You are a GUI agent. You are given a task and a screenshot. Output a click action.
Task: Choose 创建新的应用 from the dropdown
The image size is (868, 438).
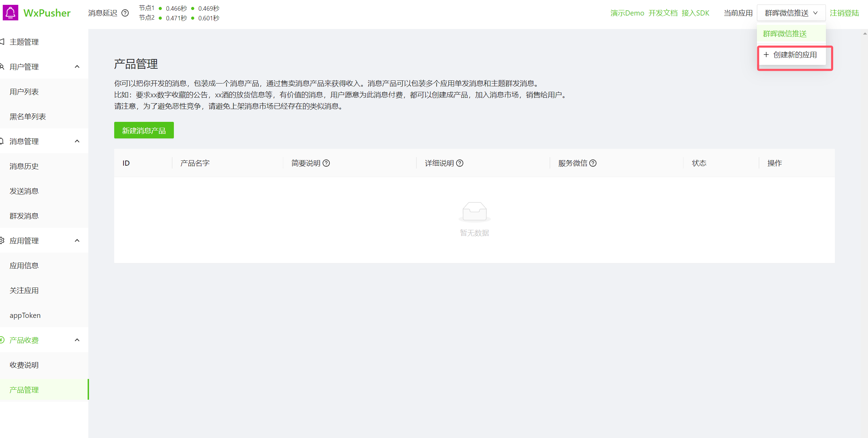click(791, 55)
